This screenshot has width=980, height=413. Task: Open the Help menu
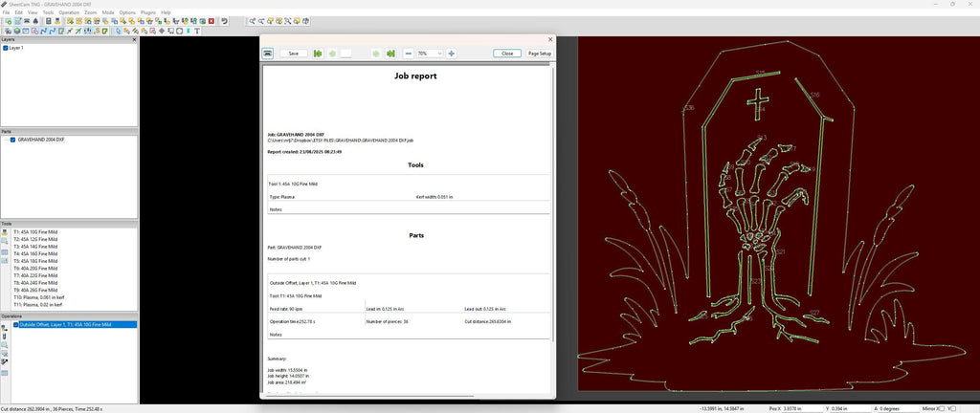point(166,12)
